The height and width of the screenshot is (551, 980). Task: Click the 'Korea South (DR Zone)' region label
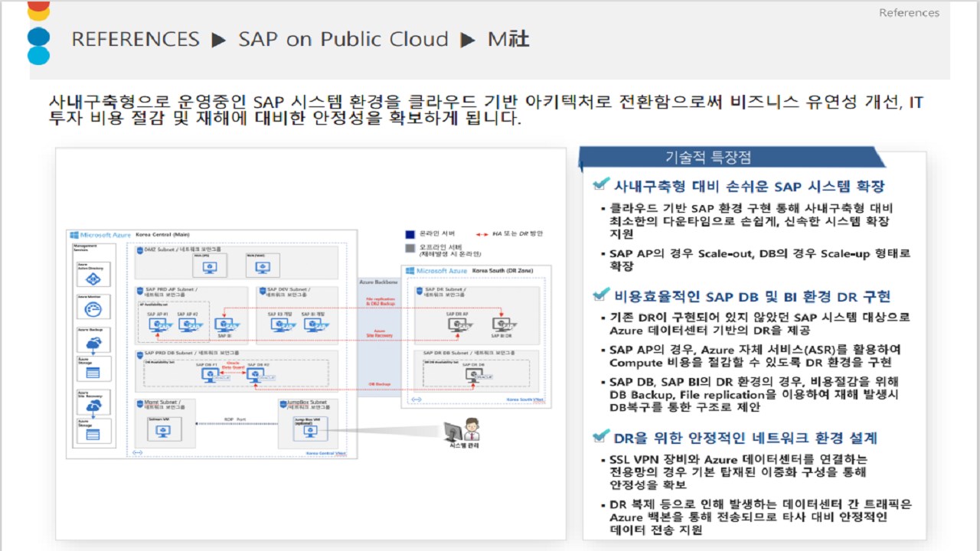click(x=502, y=271)
